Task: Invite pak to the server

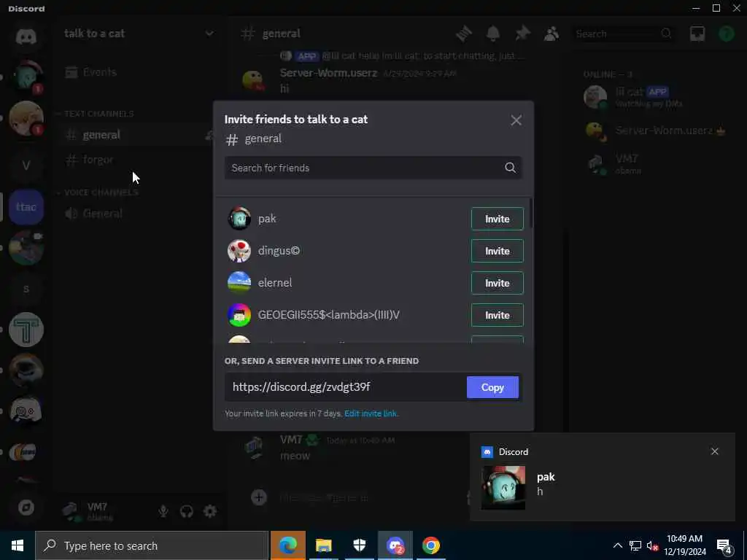Action: (498, 219)
